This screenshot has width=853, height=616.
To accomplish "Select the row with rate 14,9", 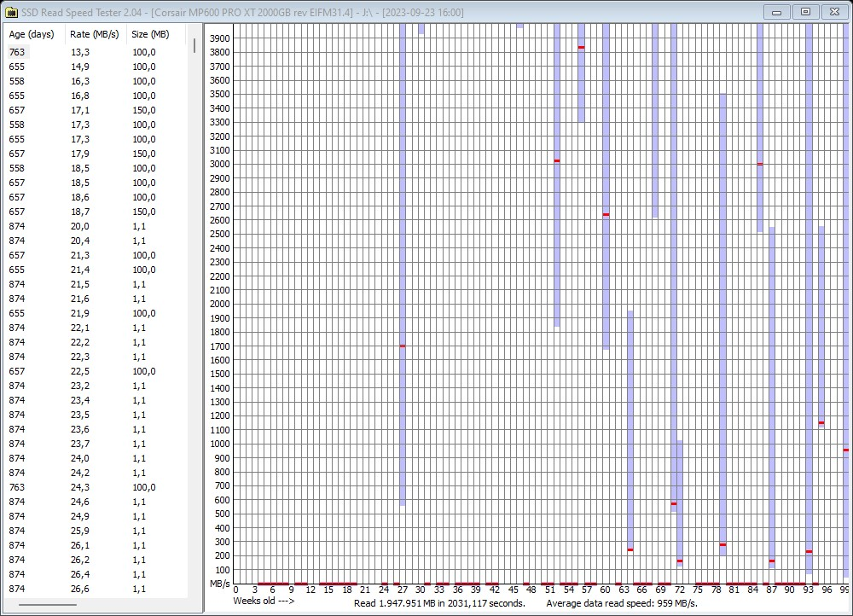I will coord(96,67).
